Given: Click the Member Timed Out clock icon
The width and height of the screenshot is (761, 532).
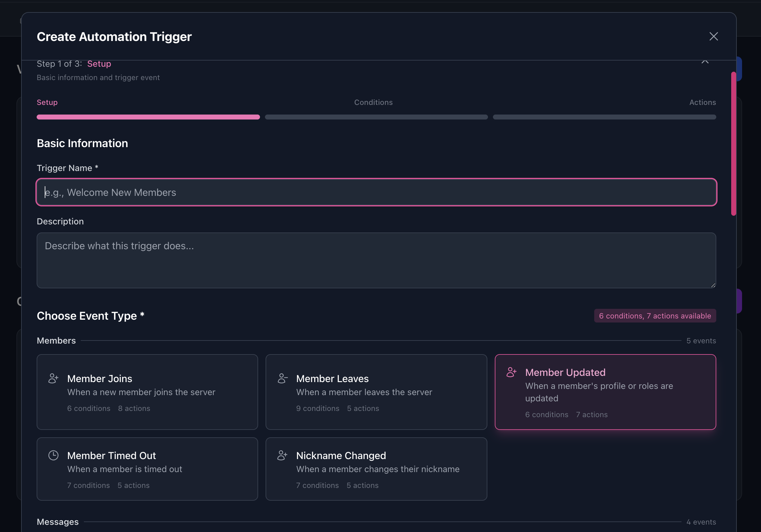Looking at the screenshot, I should [53, 455].
